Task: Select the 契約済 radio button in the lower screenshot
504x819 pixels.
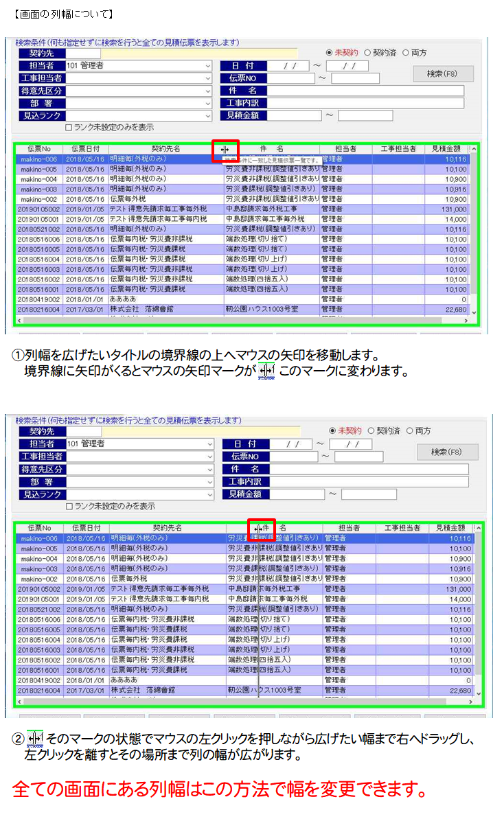Action: click(x=371, y=431)
